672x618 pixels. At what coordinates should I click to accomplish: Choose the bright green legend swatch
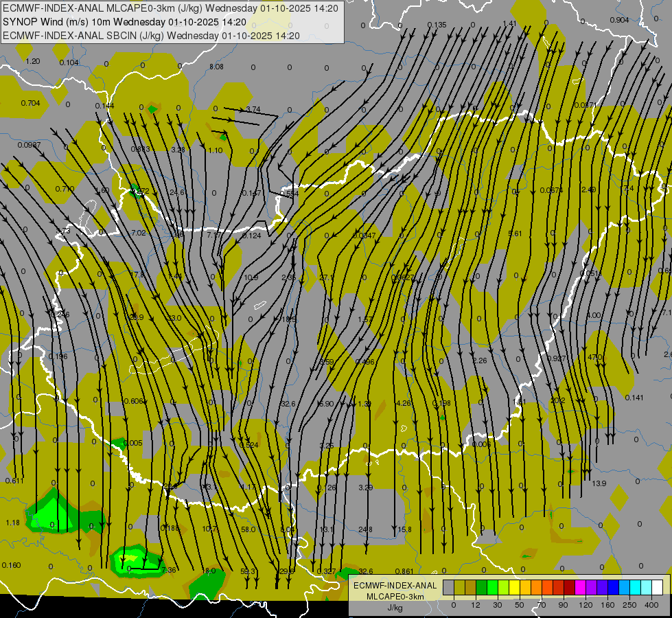point(492,587)
